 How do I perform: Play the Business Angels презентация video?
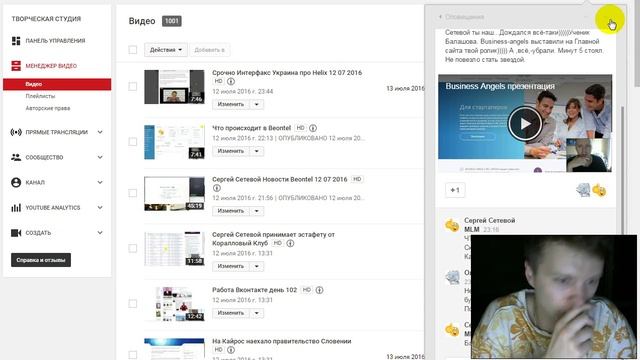[525, 124]
